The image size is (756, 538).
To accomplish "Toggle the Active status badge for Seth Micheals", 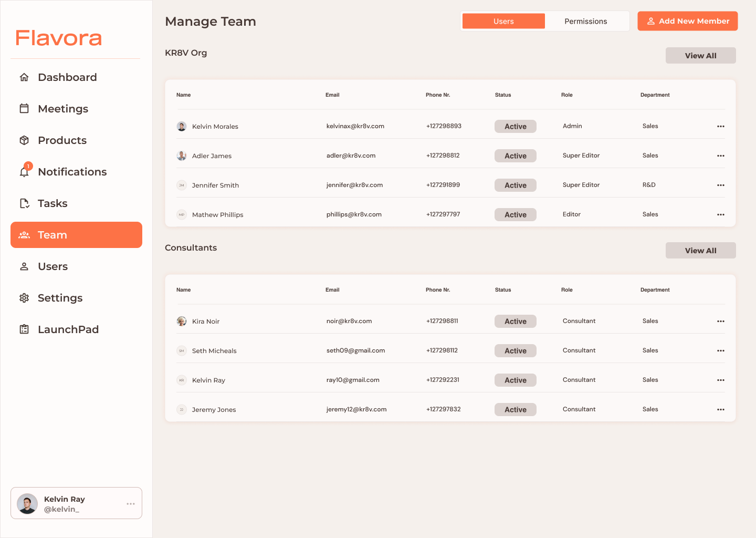I will [x=515, y=351].
